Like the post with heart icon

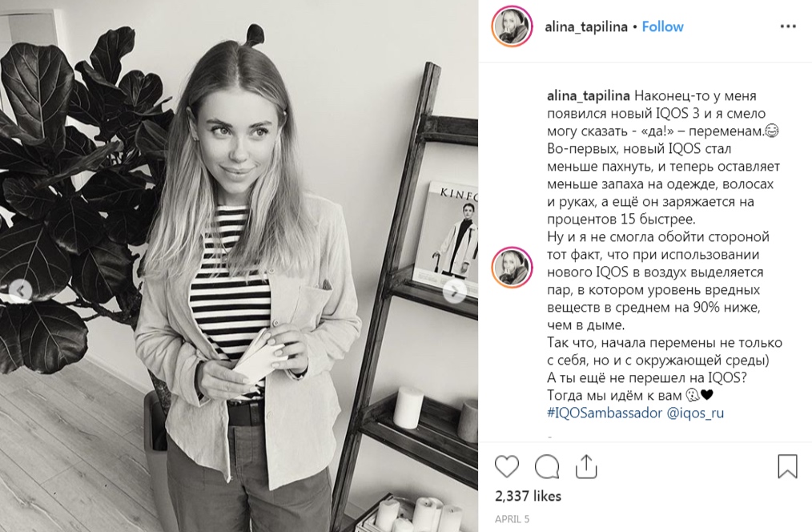(x=506, y=466)
